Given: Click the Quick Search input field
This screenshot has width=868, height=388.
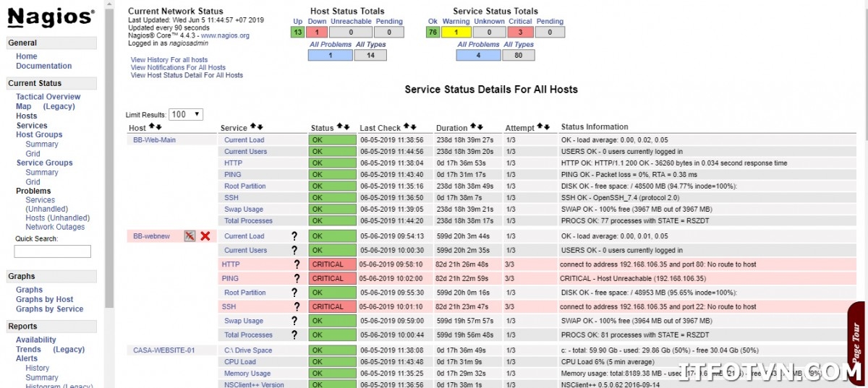Looking at the screenshot, I should [x=53, y=251].
